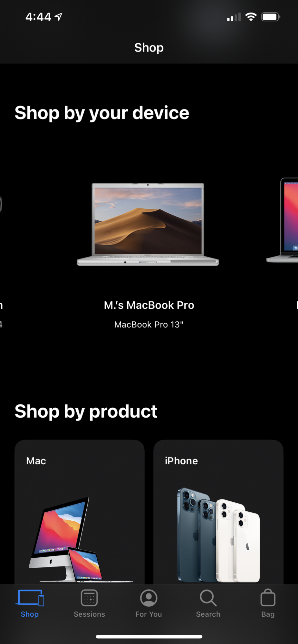Select the Sessions tab label

pos(89,614)
